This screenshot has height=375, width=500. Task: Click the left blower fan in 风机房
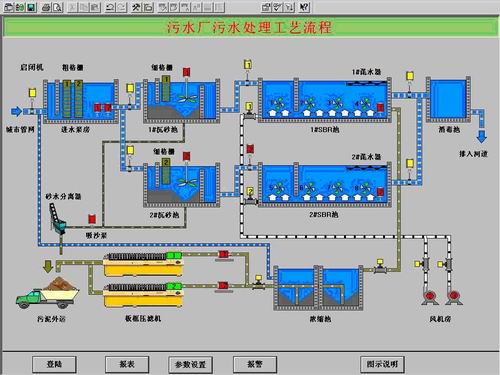pyautogui.click(x=430, y=296)
